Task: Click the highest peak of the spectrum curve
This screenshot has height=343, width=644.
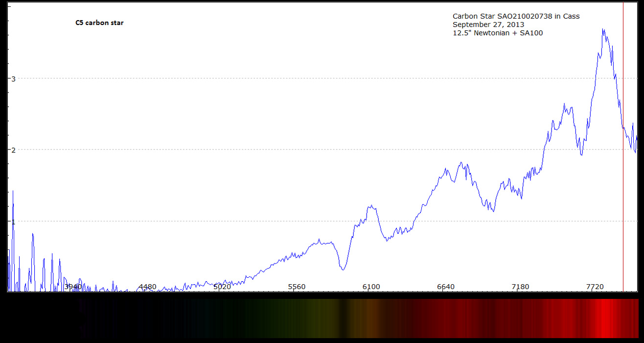Action: [x=603, y=29]
